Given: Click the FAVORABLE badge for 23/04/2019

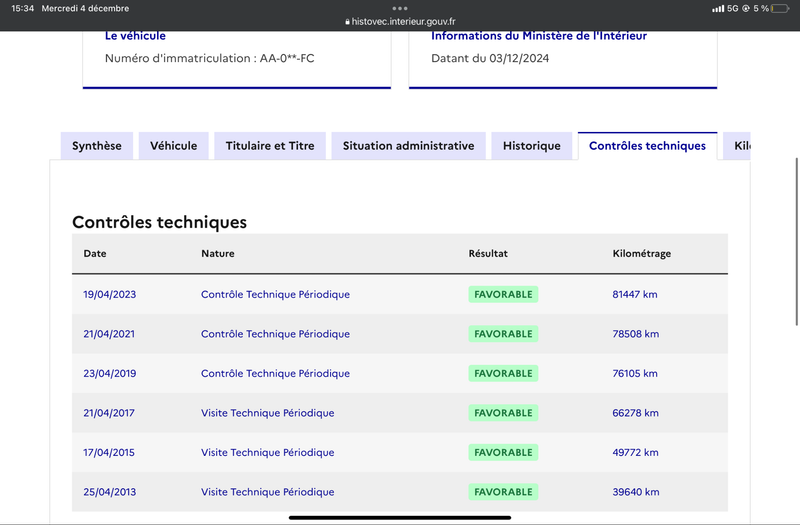Looking at the screenshot, I should pyautogui.click(x=504, y=373).
